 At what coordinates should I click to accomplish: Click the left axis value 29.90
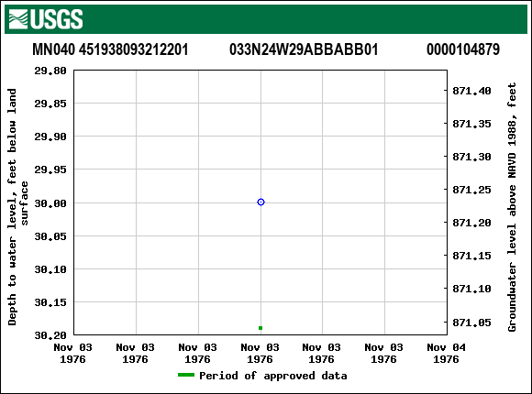50,137
